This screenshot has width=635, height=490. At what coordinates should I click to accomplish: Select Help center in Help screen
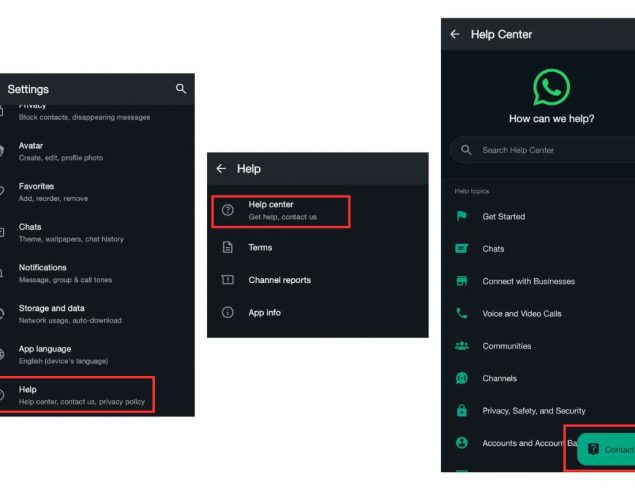coord(281,211)
